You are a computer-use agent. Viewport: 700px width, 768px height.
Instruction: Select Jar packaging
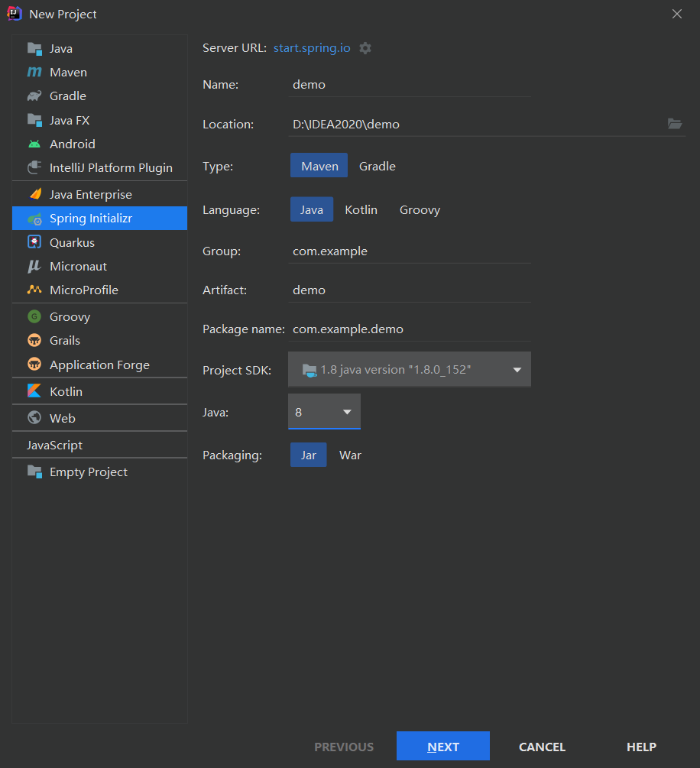pyautogui.click(x=309, y=455)
